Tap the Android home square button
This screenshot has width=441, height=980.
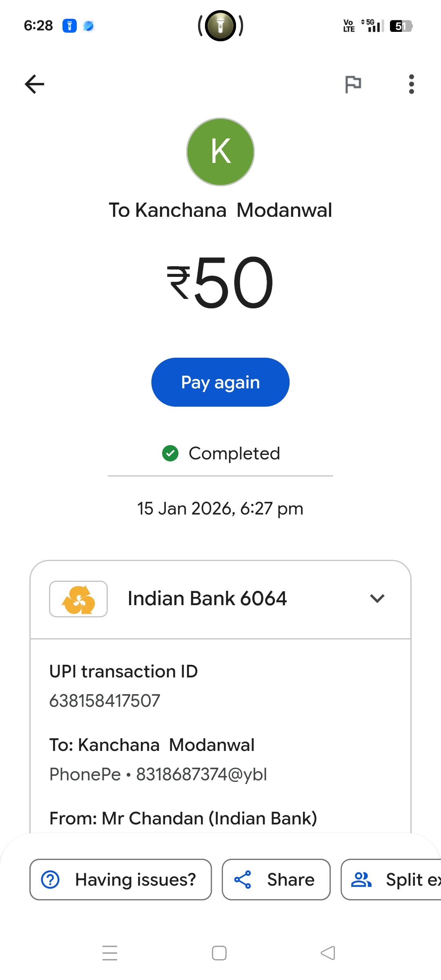219,953
